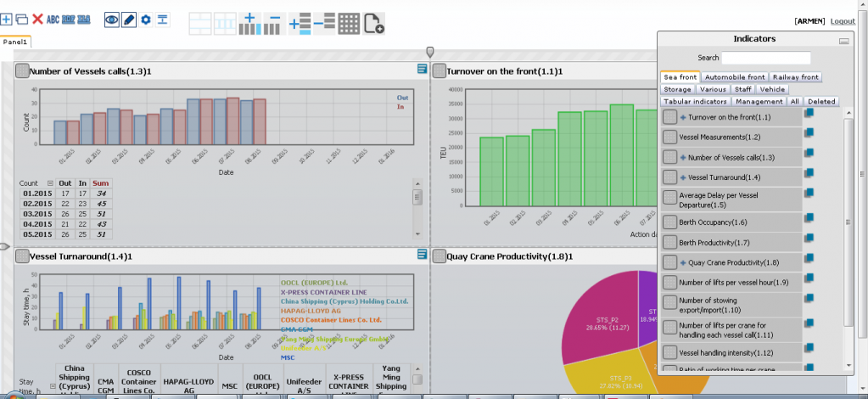Expand the Turnover on the front(1.1) indicator
This screenshot has width=868, height=399.
(x=683, y=117)
